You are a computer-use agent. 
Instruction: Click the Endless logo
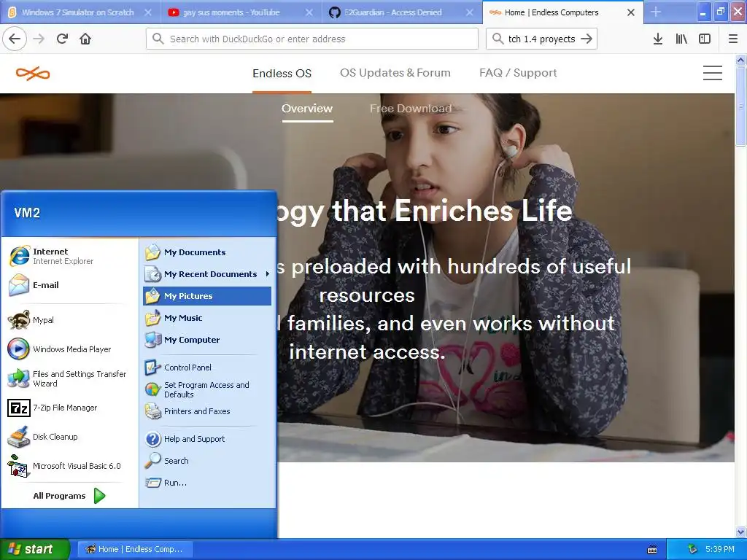[x=32, y=74]
